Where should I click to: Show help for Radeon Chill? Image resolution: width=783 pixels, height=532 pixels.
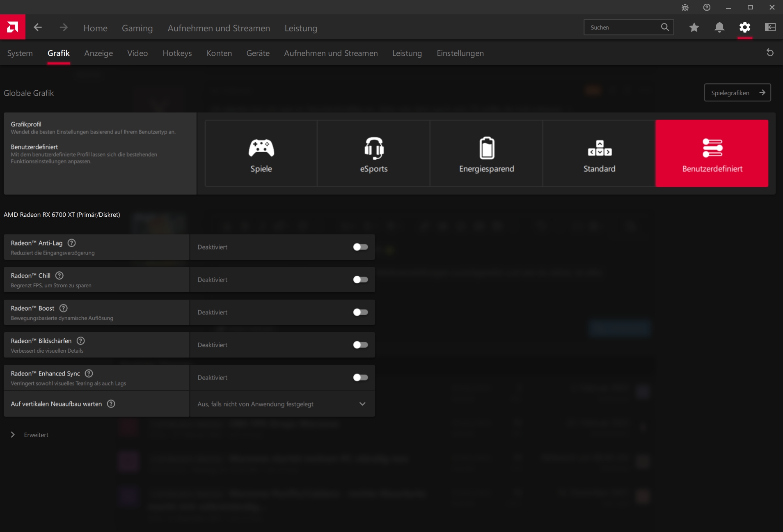click(60, 275)
